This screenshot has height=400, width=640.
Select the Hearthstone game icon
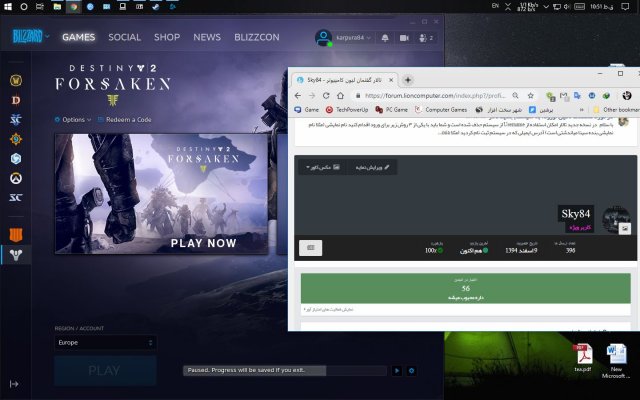pos(16,139)
